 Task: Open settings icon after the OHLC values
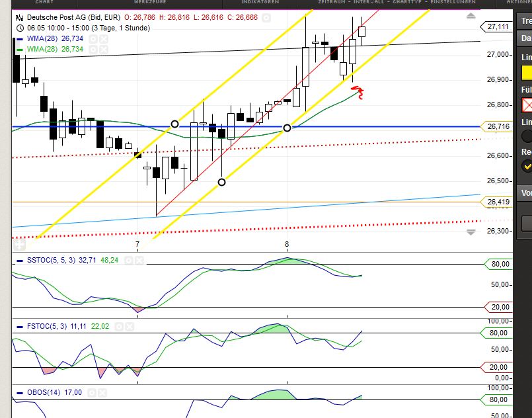(266, 18)
